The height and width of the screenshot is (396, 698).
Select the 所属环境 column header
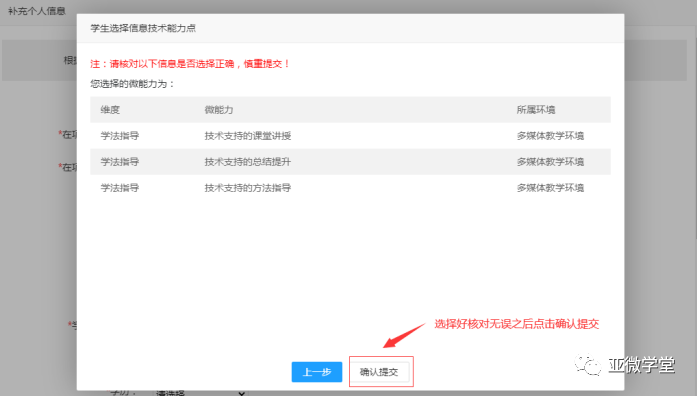536,110
